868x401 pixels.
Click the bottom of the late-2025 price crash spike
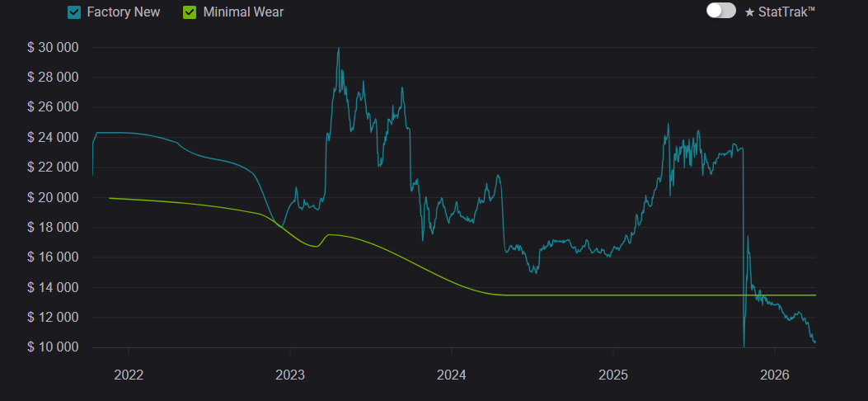tap(744, 346)
